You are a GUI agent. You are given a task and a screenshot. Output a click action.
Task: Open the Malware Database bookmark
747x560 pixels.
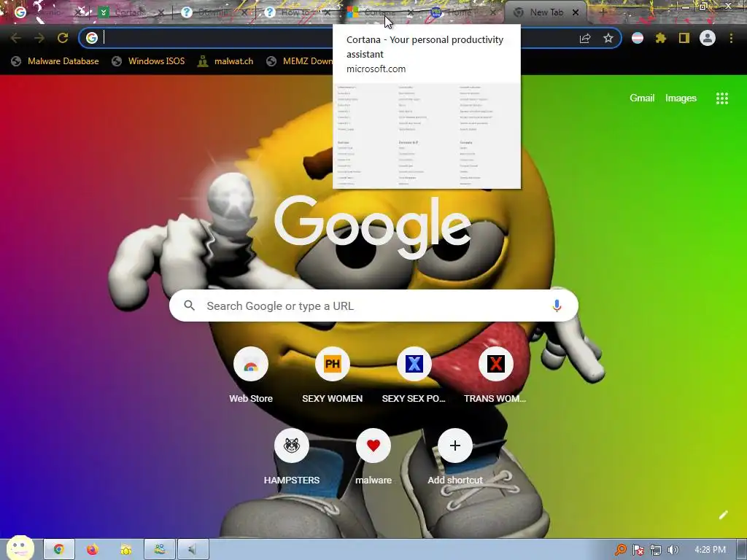click(x=55, y=61)
